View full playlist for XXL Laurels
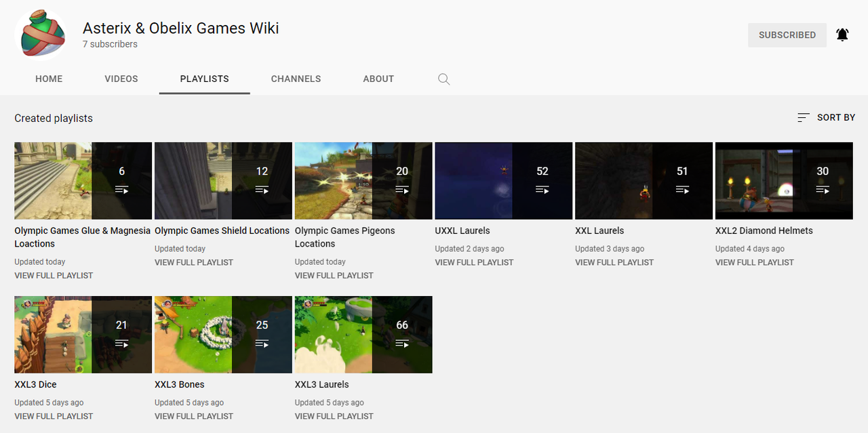 coord(614,262)
